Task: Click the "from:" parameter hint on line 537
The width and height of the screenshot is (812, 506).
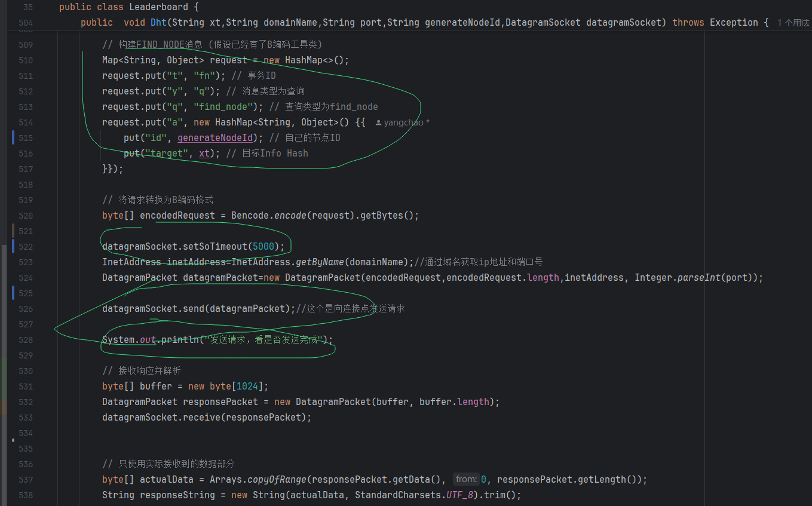Action: click(x=466, y=479)
